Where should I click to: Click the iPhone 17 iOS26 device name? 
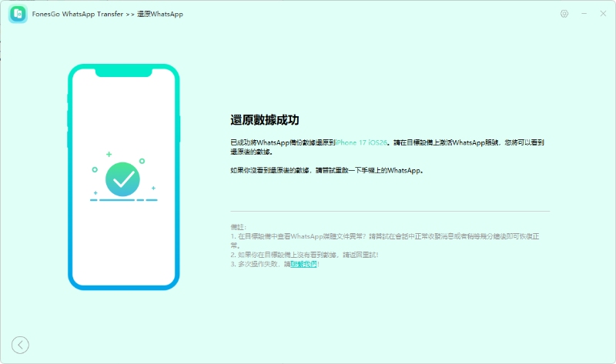pyautogui.click(x=361, y=142)
